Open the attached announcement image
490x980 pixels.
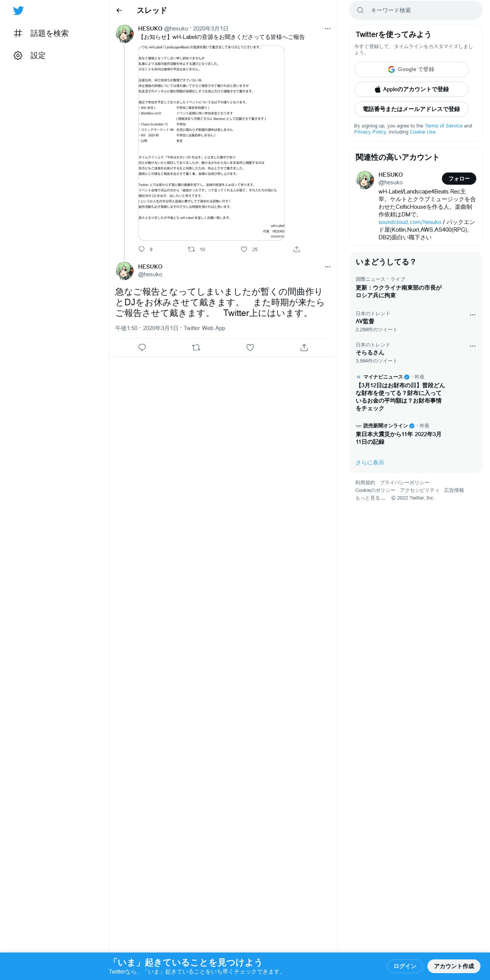211,143
